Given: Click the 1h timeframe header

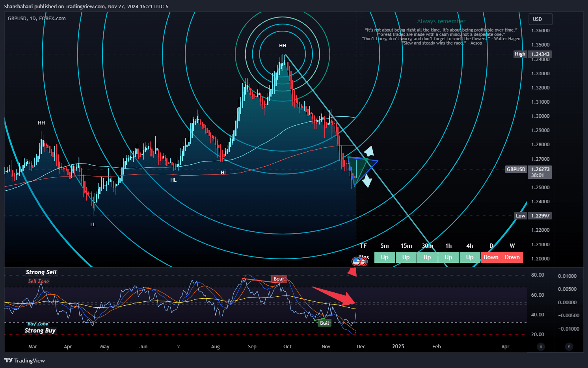Looking at the screenshot, I should point(448,246).
